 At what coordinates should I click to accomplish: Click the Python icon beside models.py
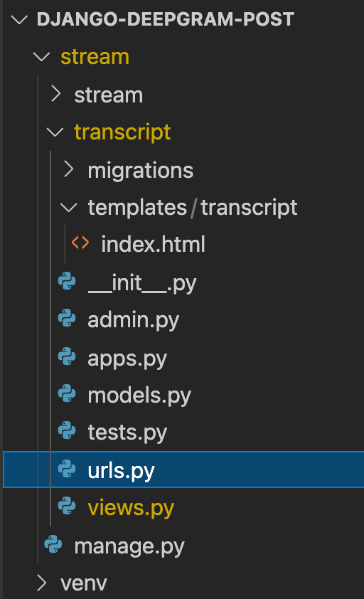[67, 393]
